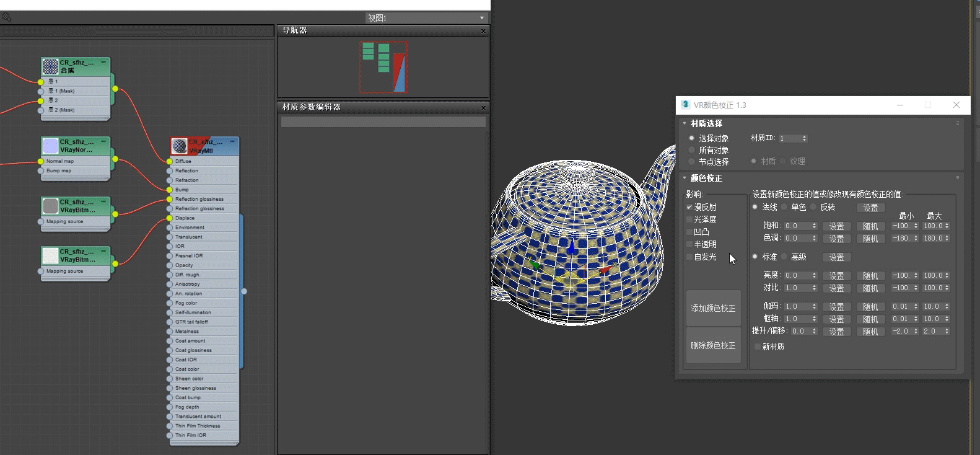Click the 添加颜色校正 button
Screen dimensions: 980x455
click(x=713, y=308)
